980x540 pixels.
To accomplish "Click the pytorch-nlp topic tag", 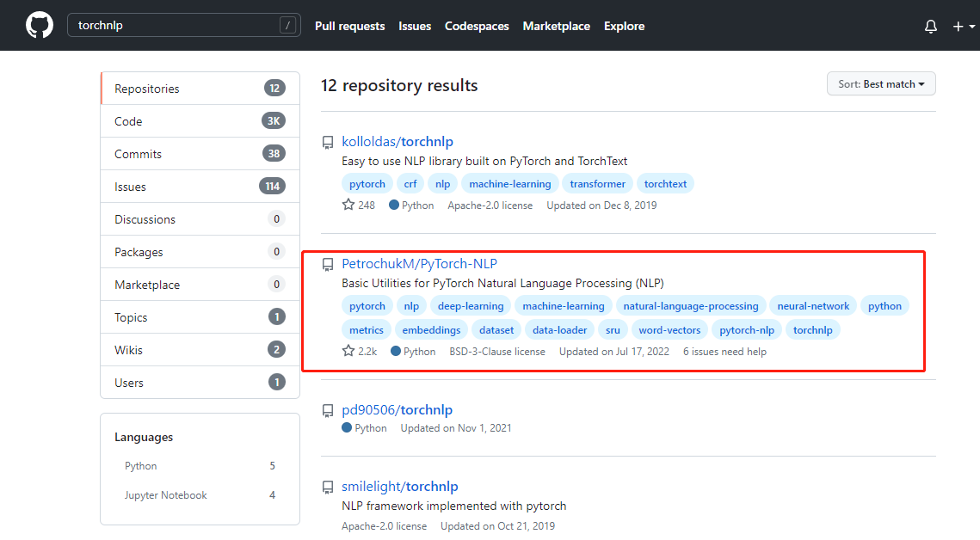I will (x=747, y=329).
